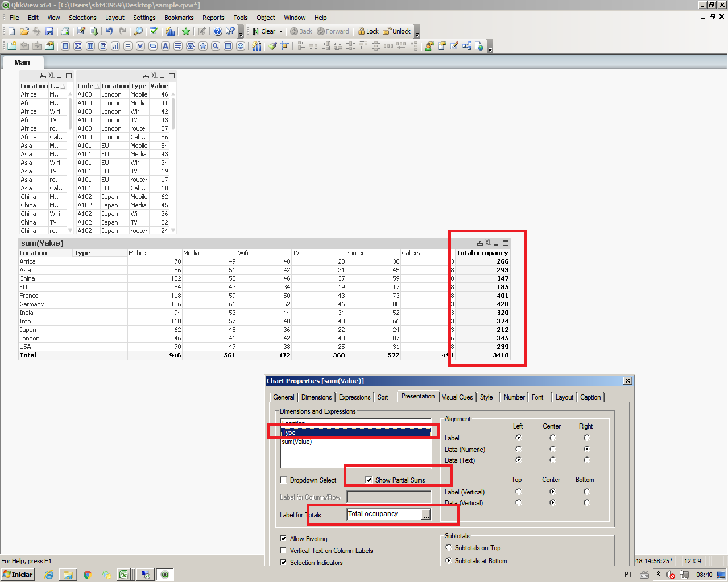
Task: Open the File menu
Action: click(14, 18)
